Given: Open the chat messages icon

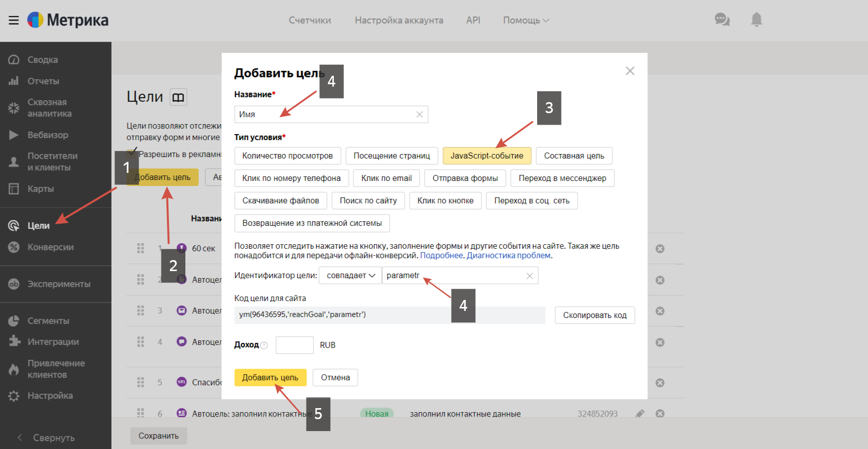Looking at the screenshot, I should point(722,19).
